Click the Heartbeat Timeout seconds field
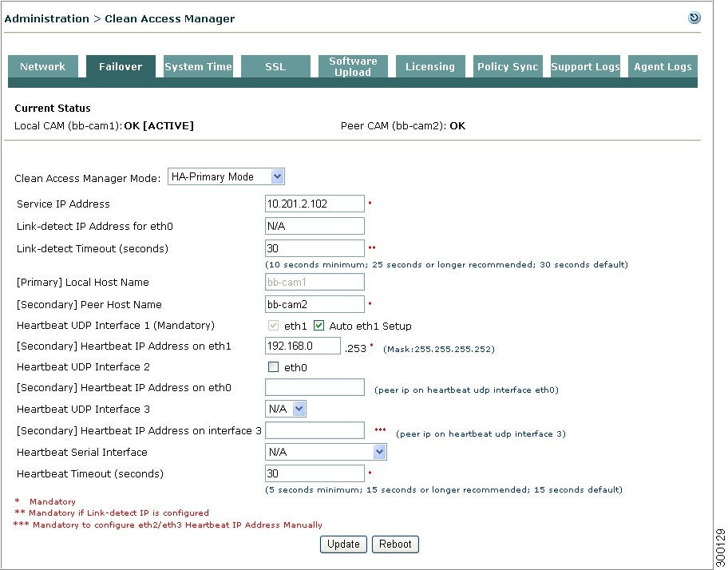 [315, 473]
